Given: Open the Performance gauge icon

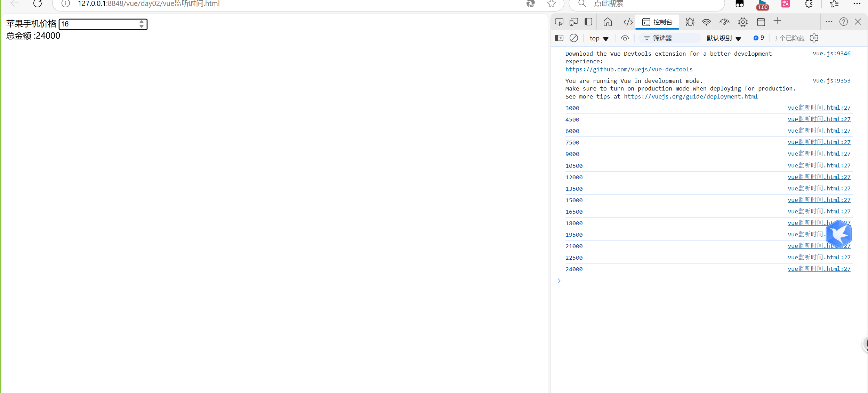Looking at the screenshot, I should (724, 22).
